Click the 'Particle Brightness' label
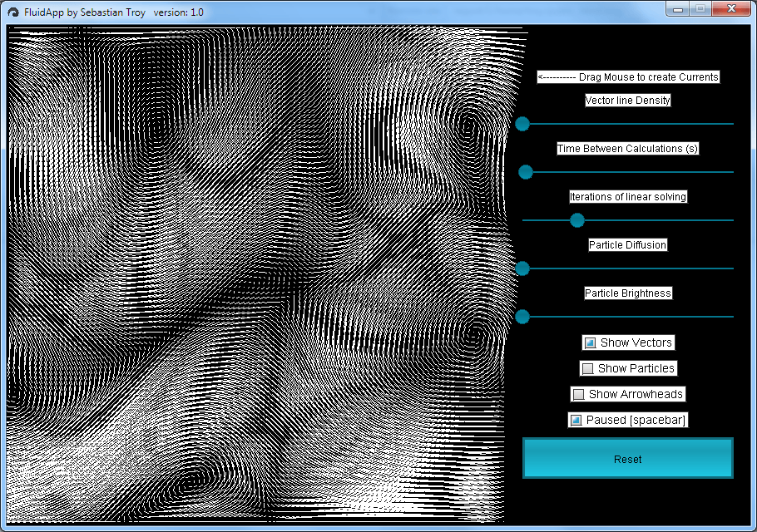 click(627, 293)
